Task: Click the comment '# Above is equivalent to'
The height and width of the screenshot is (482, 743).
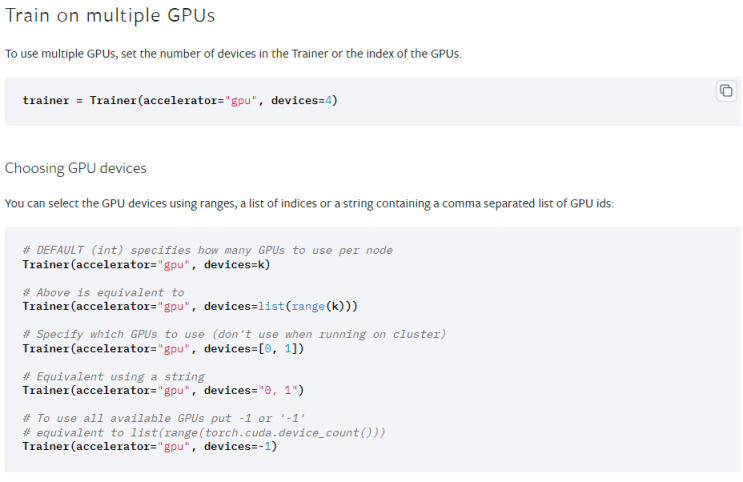Action: point(103,292)
